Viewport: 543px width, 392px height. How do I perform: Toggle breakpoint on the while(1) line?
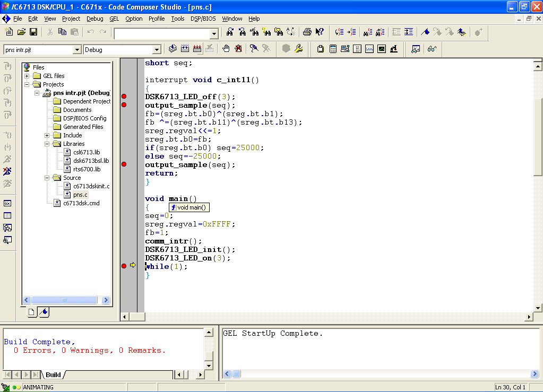pyautogui.click(x=124, y=266)
